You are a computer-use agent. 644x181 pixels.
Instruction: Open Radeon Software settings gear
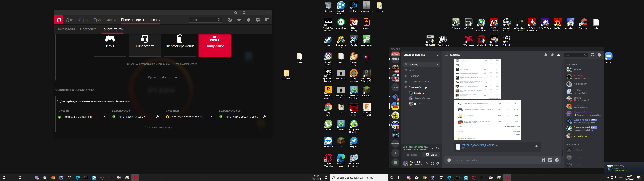[x=258, y=20]
